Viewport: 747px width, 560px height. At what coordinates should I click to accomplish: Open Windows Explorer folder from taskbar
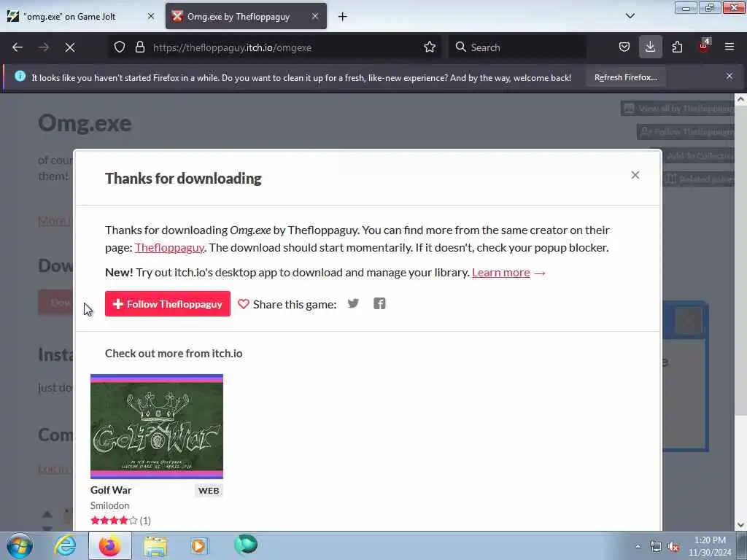pyautogui.click(x=155, y=545)
